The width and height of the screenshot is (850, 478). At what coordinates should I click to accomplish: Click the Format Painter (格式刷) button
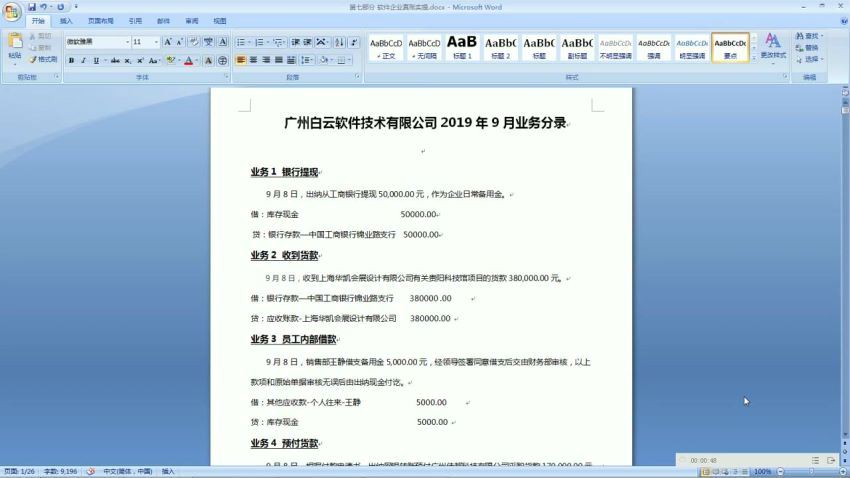tap(43, 60)
